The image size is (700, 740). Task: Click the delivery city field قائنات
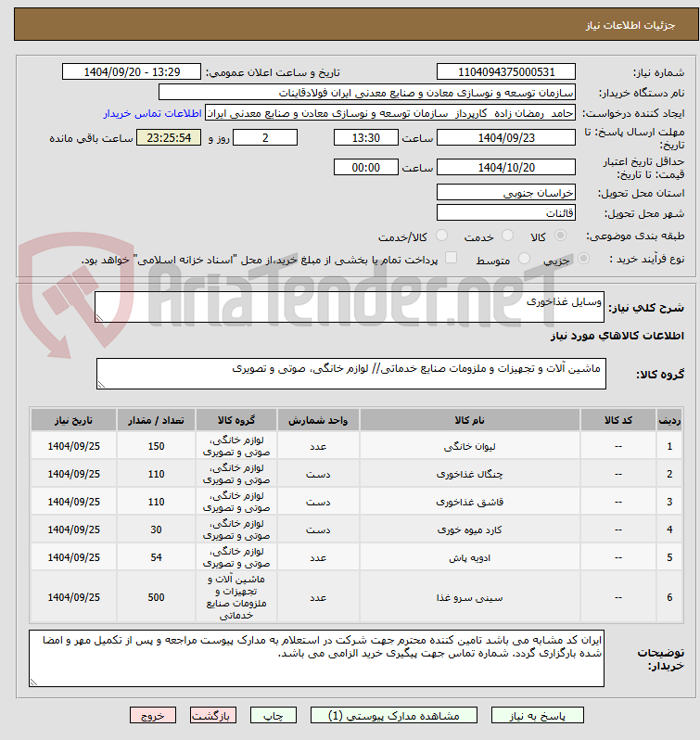pyautogui.click(x=505, y=213)
